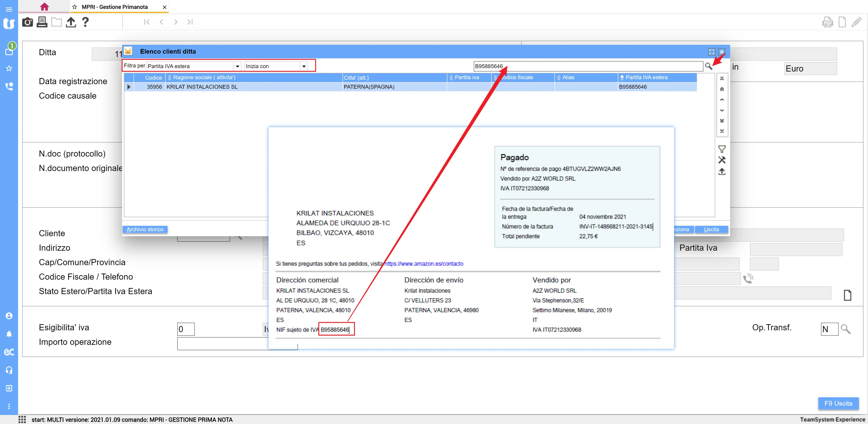868x424 pixels.
Task: Click the search magnifier next to B95885646
Action: [x=708, y=66]
